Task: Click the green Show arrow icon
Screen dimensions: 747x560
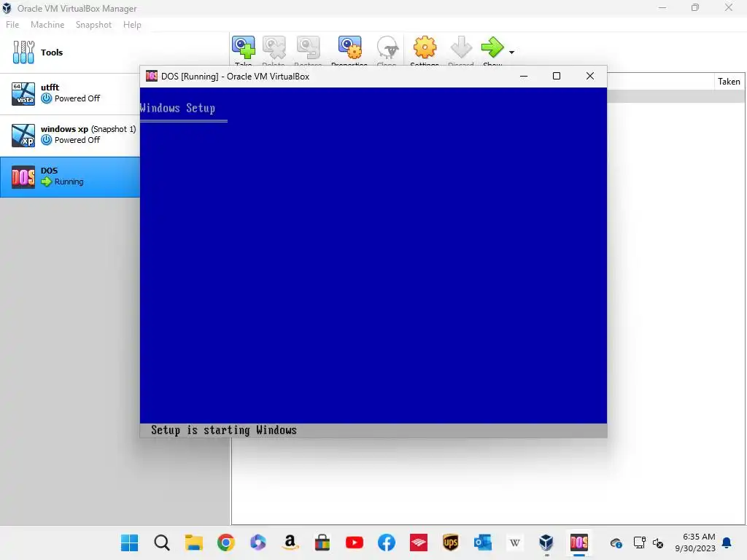Action: pyautogui.click(x=492, y=47)
